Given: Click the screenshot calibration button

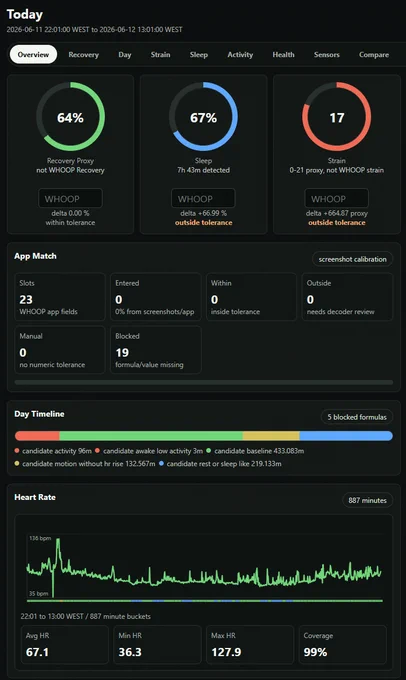Looking at the screenshot, I should 352,259.
